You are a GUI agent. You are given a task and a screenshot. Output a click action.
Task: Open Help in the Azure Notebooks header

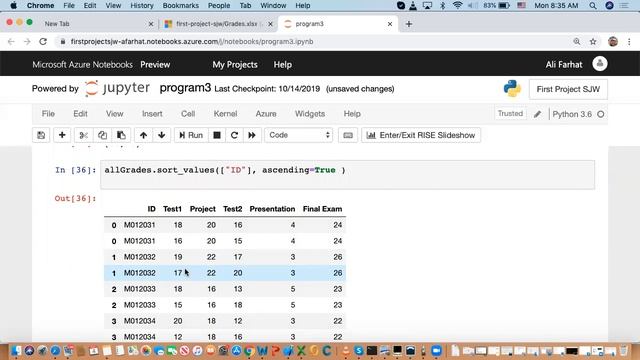click(x=282, y=64)
